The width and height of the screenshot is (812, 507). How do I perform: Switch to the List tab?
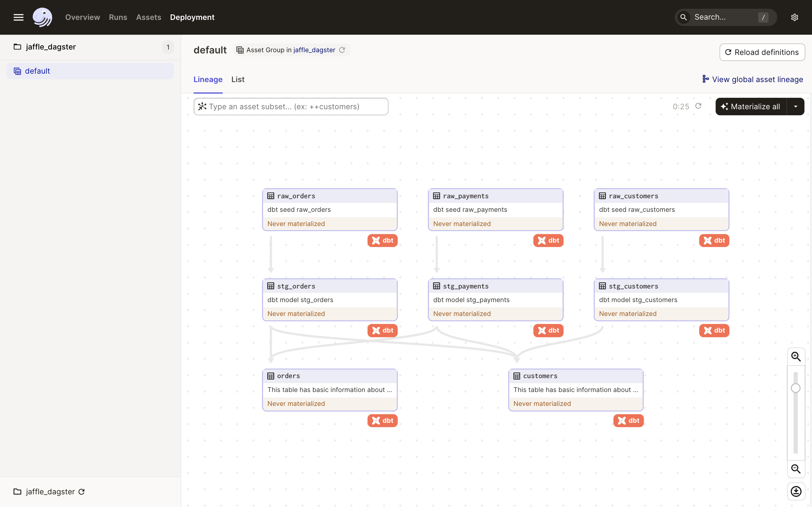(x=237, y=79)
